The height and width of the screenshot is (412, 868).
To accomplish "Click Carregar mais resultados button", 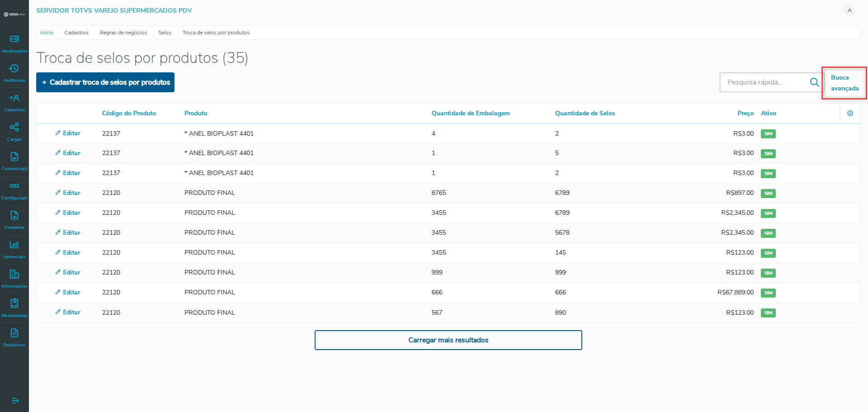I will click(448, 340).
